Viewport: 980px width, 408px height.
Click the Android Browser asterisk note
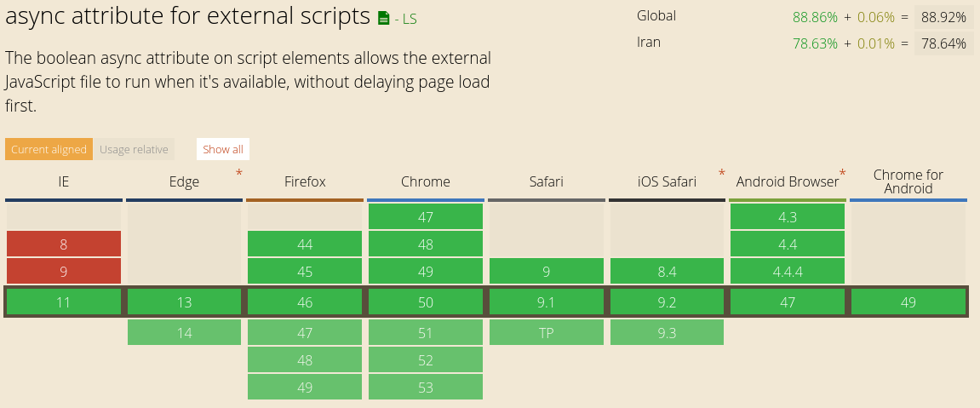tap(843, 173)
